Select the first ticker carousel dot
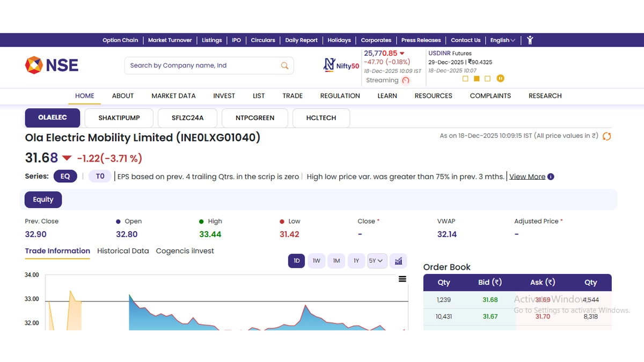 coord(465,78)
